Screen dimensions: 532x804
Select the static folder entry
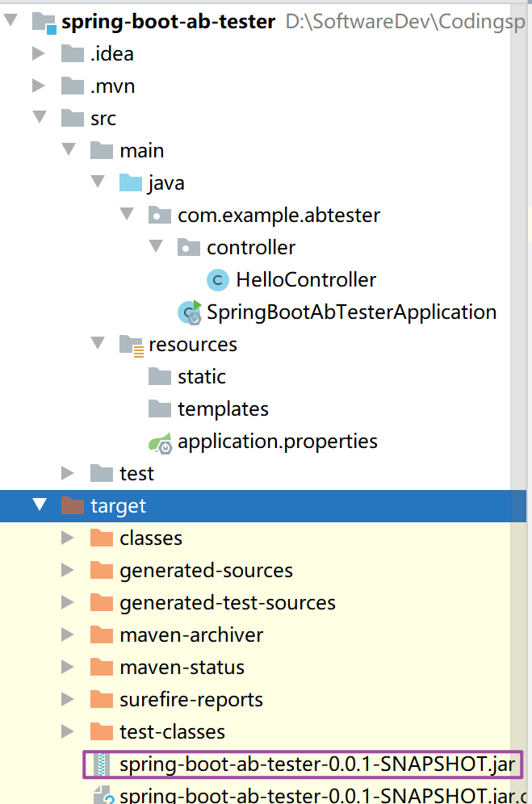(x=202, y=377)
